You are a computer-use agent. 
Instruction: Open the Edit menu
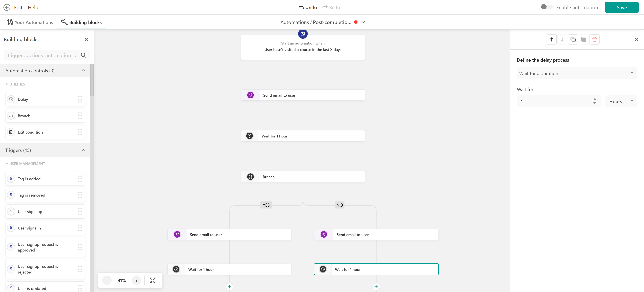point(18,8)
